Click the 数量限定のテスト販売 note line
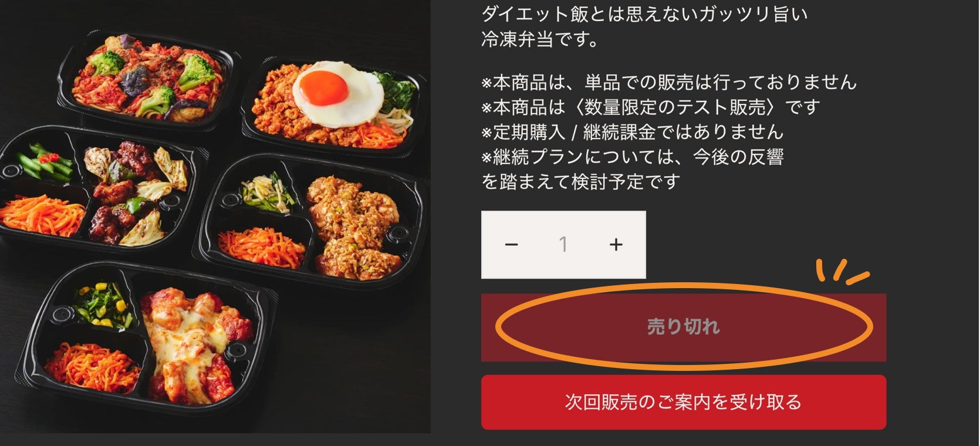Viewport: 980px width, 446px height. pyautogui.click(x=650, y=107)
